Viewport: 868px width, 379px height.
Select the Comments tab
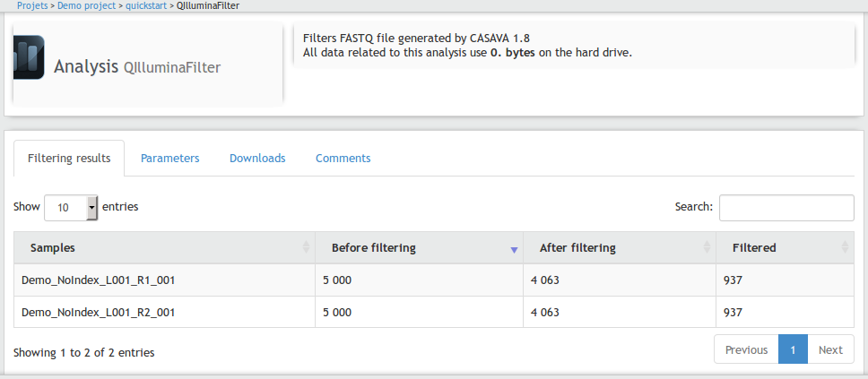343,159
